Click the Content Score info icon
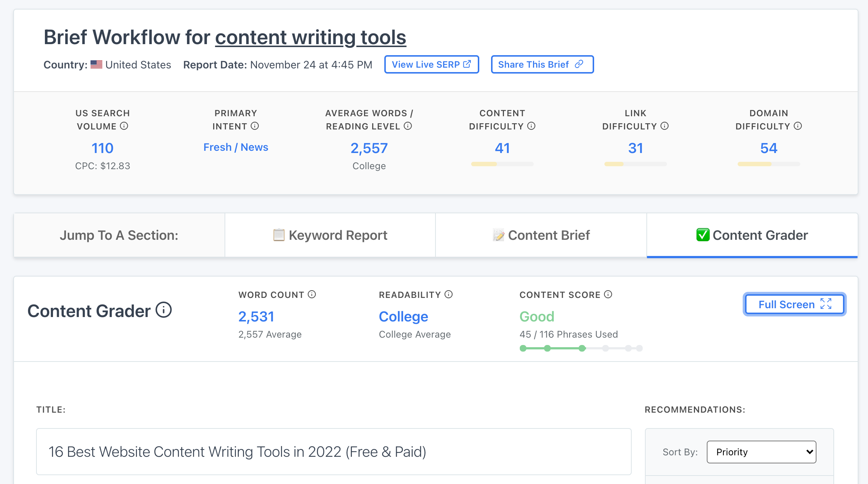Image resolution: width=868 pixels, height=484 pixels. (x=608, y=295)
